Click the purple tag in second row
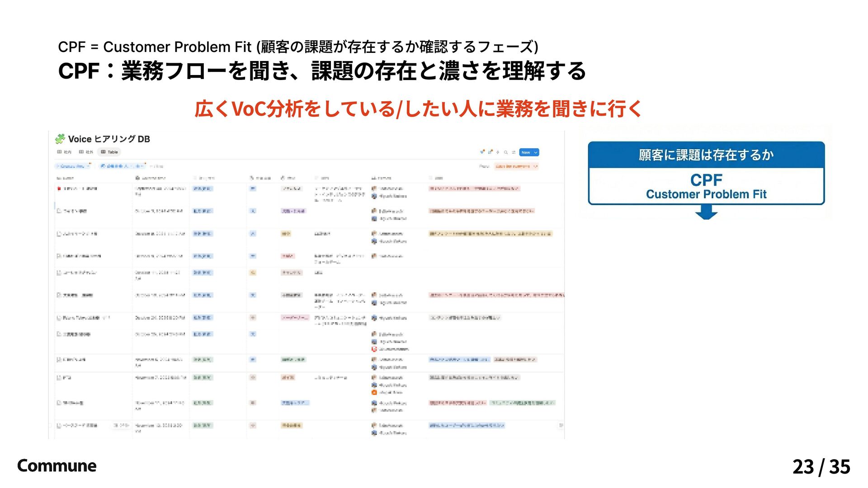868x488 pixels. tap(293, 211)
